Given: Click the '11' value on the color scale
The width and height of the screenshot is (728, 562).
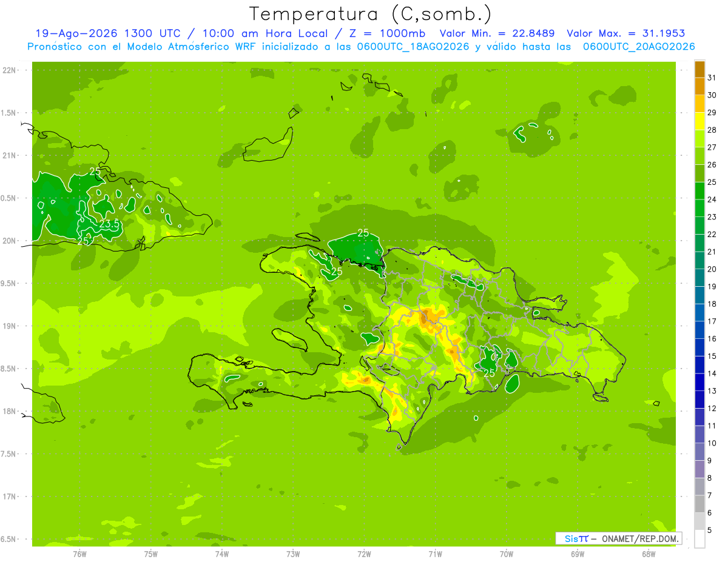Looking at the screenshot, I should tap(712, 426).
